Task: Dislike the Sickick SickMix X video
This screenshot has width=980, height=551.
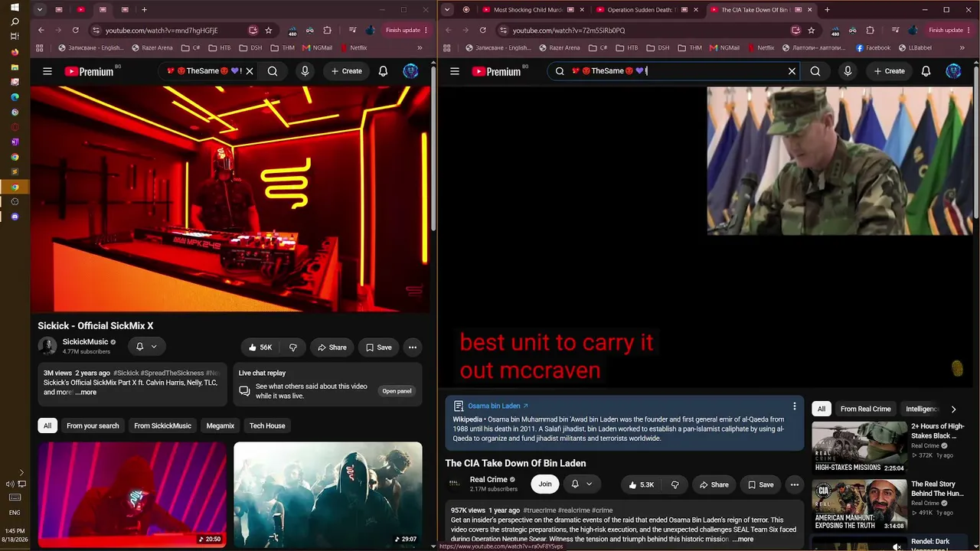Action: click(x=293, y=347)
